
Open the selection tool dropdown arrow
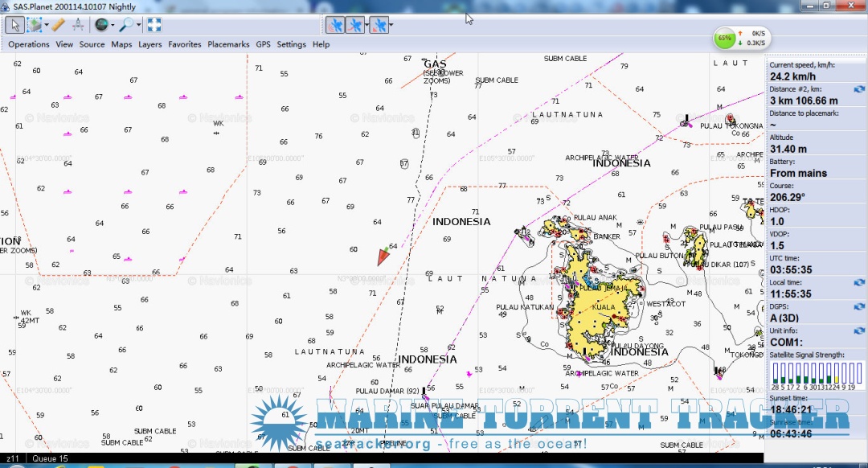tap(47, 25)
